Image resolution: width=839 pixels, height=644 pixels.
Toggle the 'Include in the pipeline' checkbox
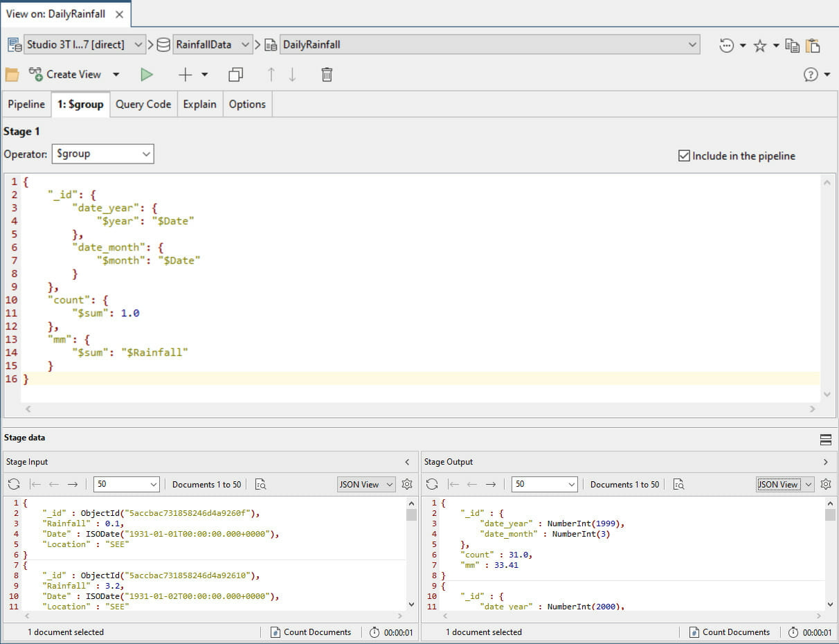pyautogui.click(x=684, y=156)
